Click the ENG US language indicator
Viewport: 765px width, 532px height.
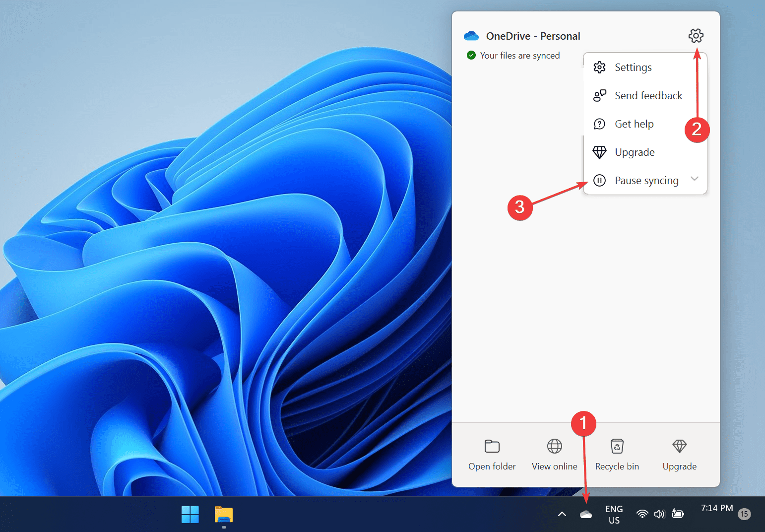pyautogui.click(x=614, y=515)
